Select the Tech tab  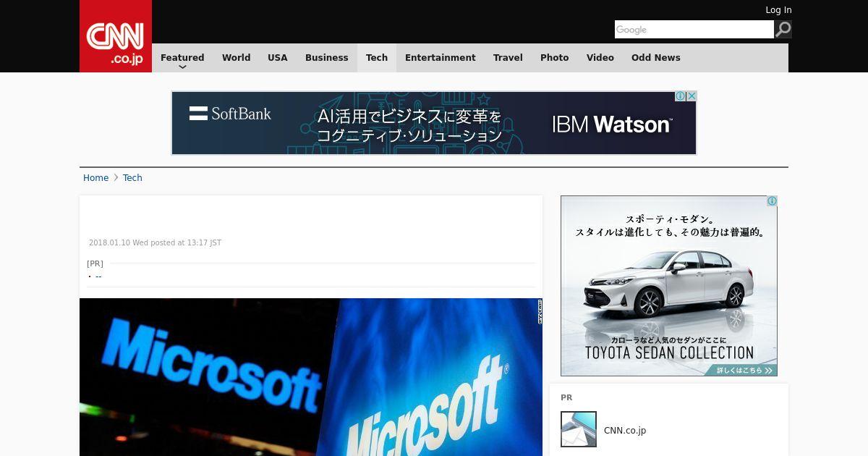377,58
